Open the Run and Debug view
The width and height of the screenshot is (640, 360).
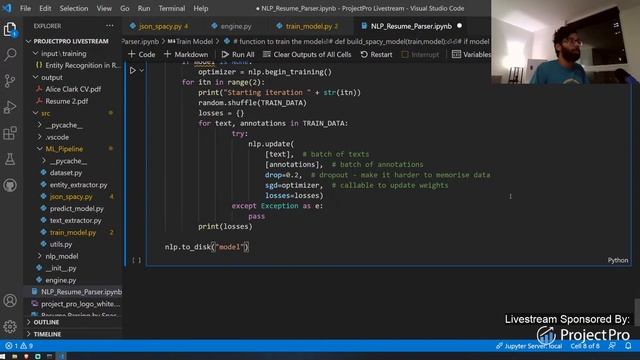(10, 107)
